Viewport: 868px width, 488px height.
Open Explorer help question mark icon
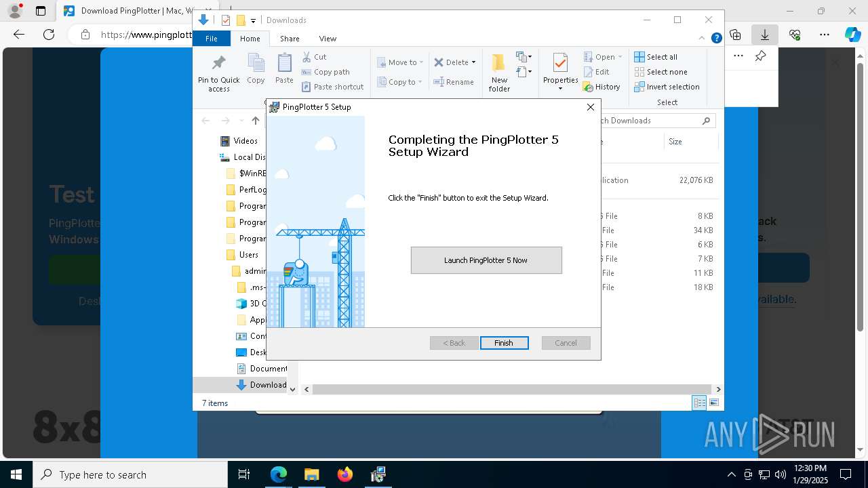coord(716,39)
